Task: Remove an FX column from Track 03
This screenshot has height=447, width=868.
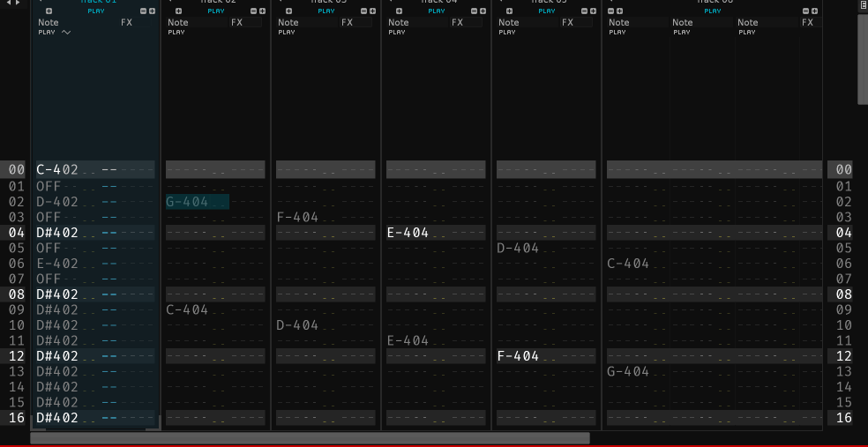Action: point(363,11)
